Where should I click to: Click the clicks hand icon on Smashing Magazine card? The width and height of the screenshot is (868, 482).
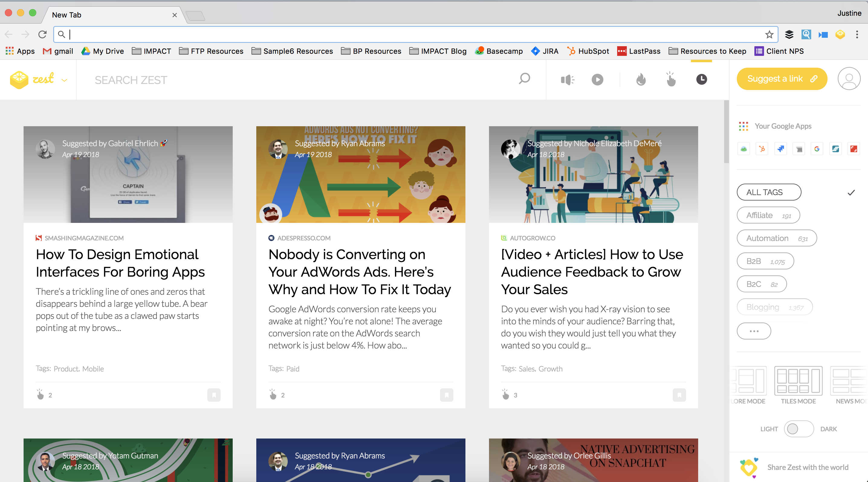40,394
